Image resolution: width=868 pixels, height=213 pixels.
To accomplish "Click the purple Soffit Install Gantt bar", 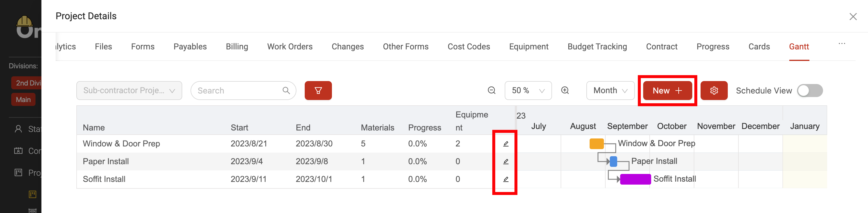I will point(635,179).
